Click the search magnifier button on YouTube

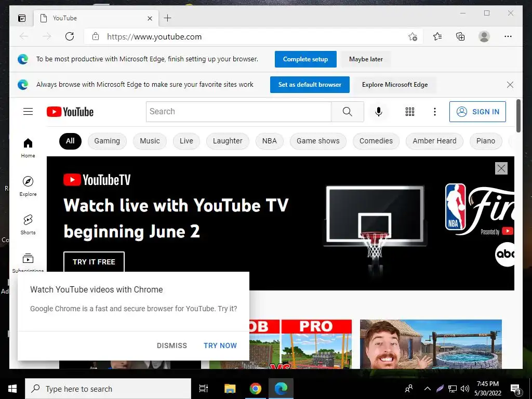(x=348, y=112)
